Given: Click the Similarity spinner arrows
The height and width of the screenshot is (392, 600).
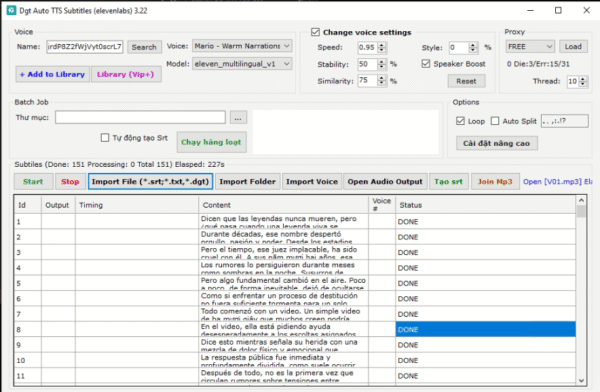Looking at the screenshot, I should 382,80.
